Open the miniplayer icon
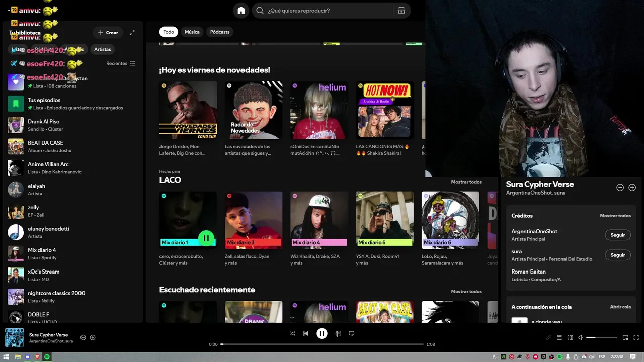This screenshot has width=644, height=362. point(625,337)
